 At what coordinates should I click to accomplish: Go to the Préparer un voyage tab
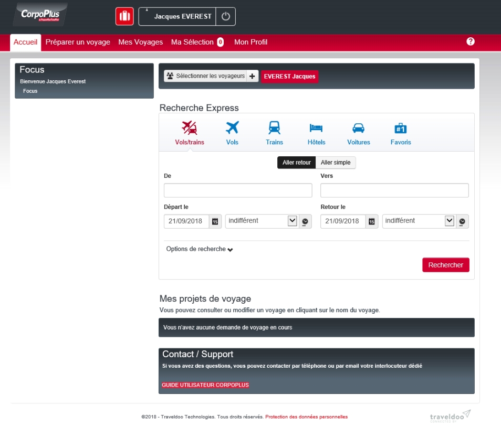(78, 42)
